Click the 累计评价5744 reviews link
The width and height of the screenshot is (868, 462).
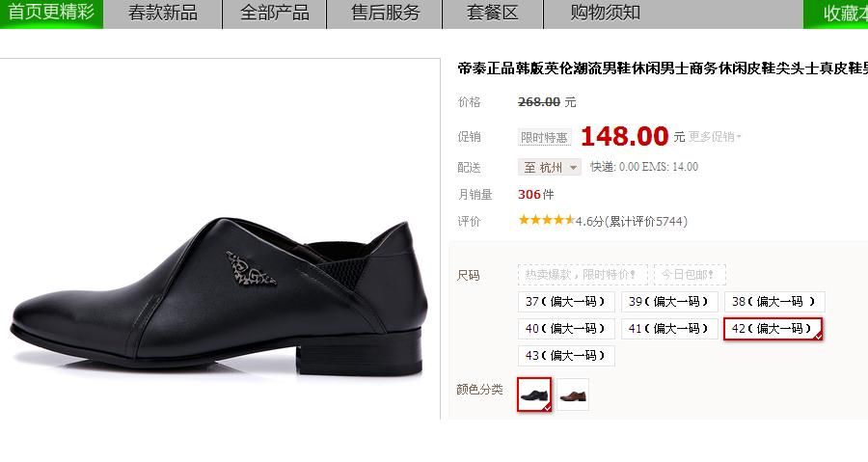point(646,221)
